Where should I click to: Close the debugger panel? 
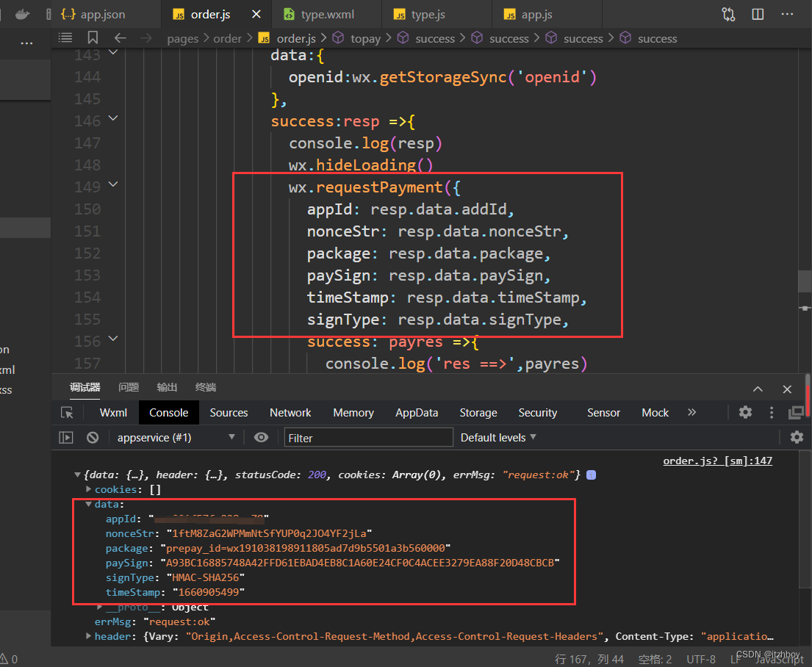787,389
